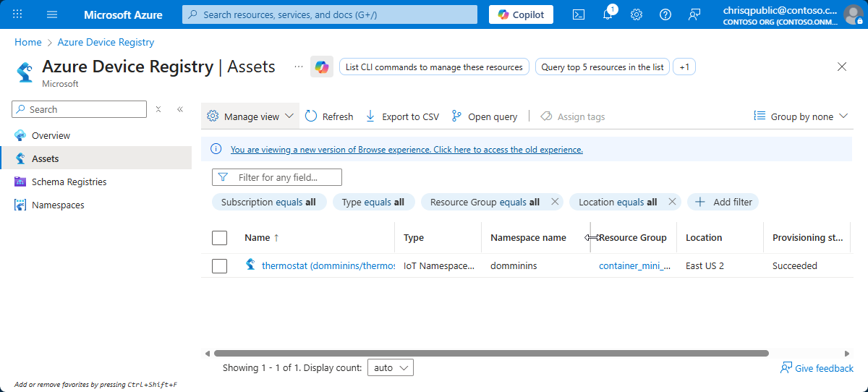This screenshot has height=392, width=868.
Task: Click the Succeeded provisioning state cell
Action: coord(795,265)
